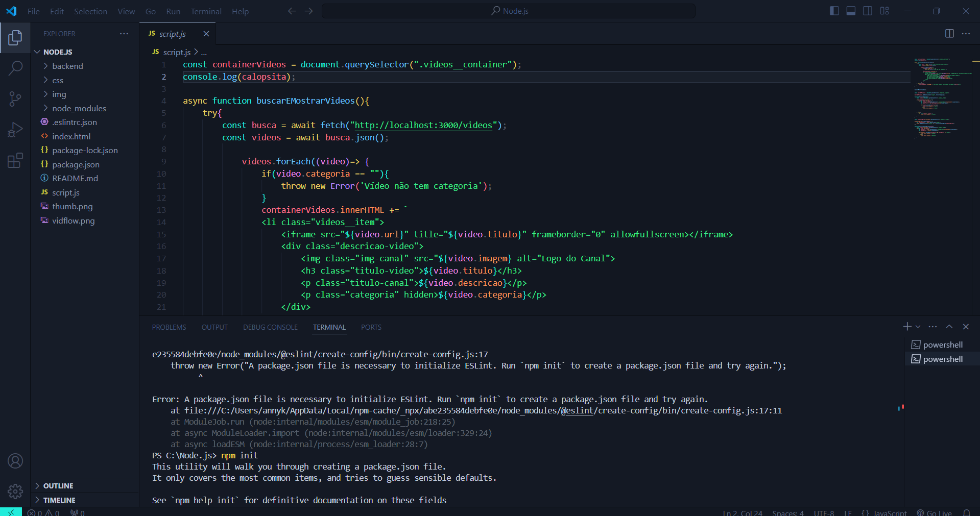Open the Selection menu

(90, 11)
